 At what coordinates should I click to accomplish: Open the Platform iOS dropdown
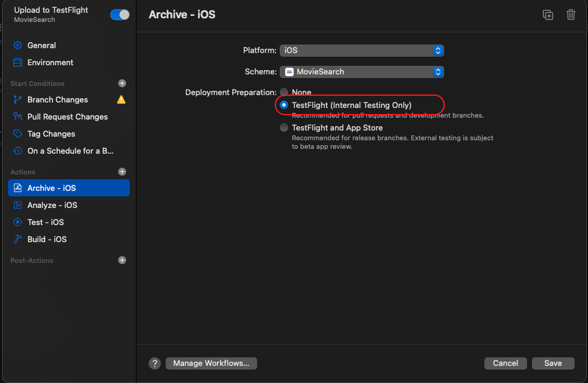[x=361, y=51]
